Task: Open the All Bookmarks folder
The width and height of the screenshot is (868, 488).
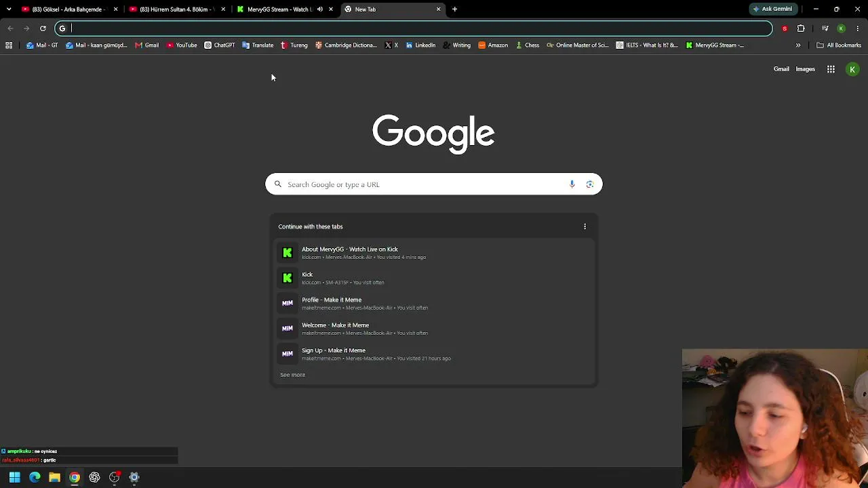Action: pyautogui.click(x=839, y=45)
